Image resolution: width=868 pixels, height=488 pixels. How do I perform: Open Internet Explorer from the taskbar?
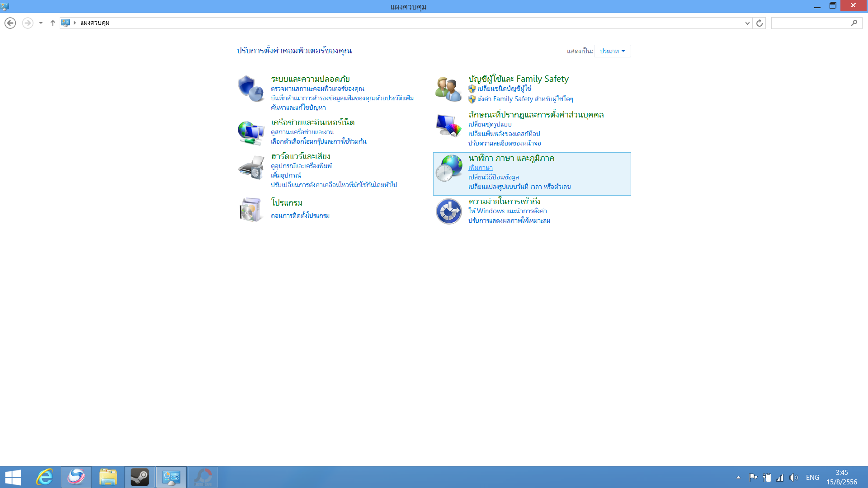(45, 477)
